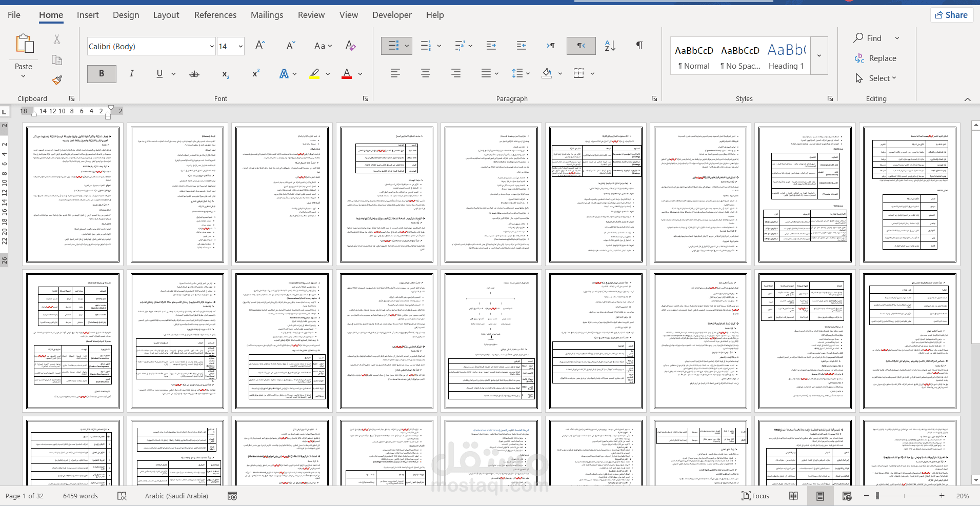The height and width of the screenshot is (506, 980).
Task: Toggle Bold formatting off
Action: [102, 74]
